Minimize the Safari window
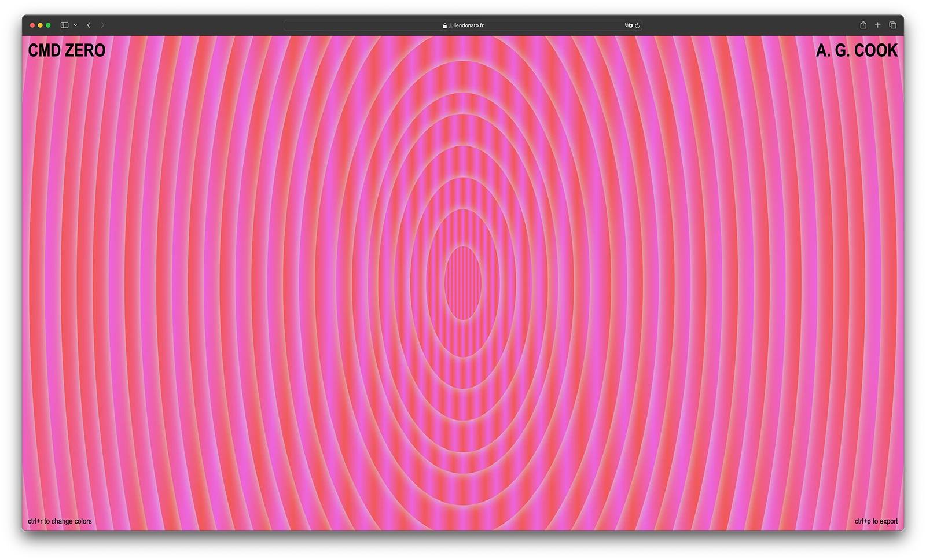The height and width of the screenshot is (560, 926). point(40,25)
